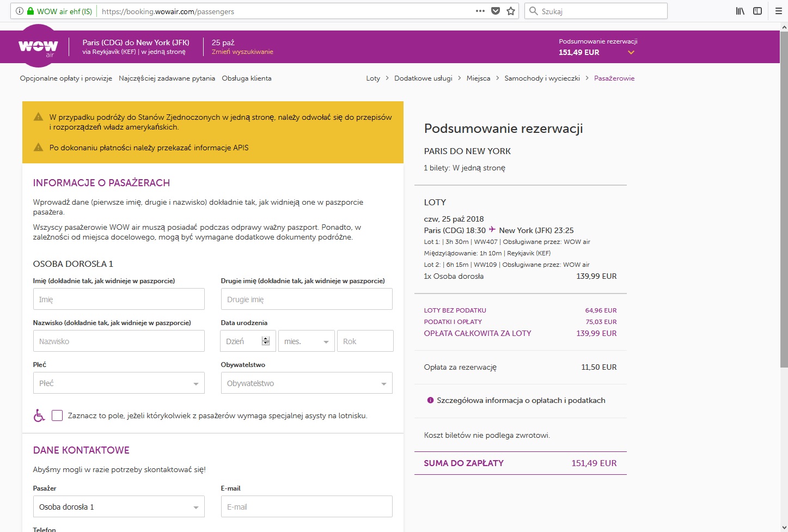The width and height of the screenshot is (788, 532).
Task: Select the Pasażerowie step
Action: point(614,78)
